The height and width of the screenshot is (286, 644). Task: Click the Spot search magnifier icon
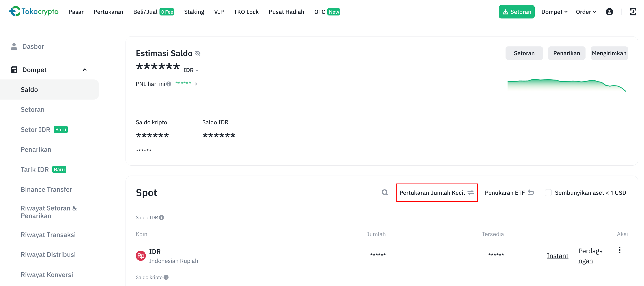[x=385, y=192]
